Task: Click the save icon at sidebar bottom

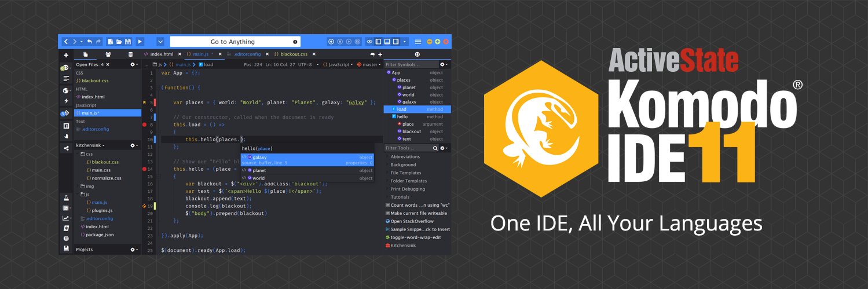Action: (x=66, y=248)
